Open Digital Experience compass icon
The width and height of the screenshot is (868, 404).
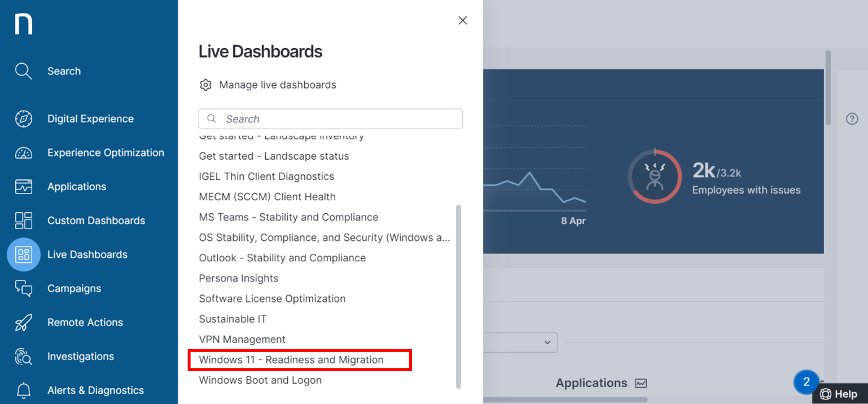[x=24, y=119]
